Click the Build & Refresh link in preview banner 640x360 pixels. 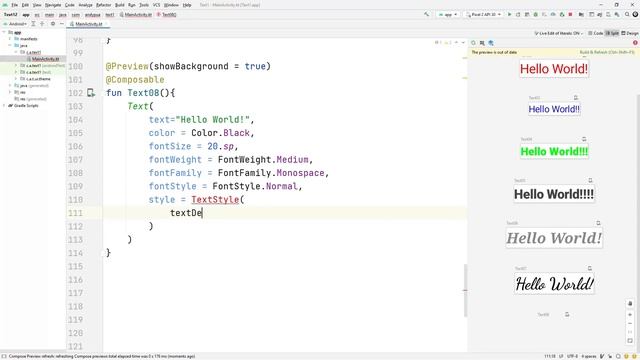(607, 52)
